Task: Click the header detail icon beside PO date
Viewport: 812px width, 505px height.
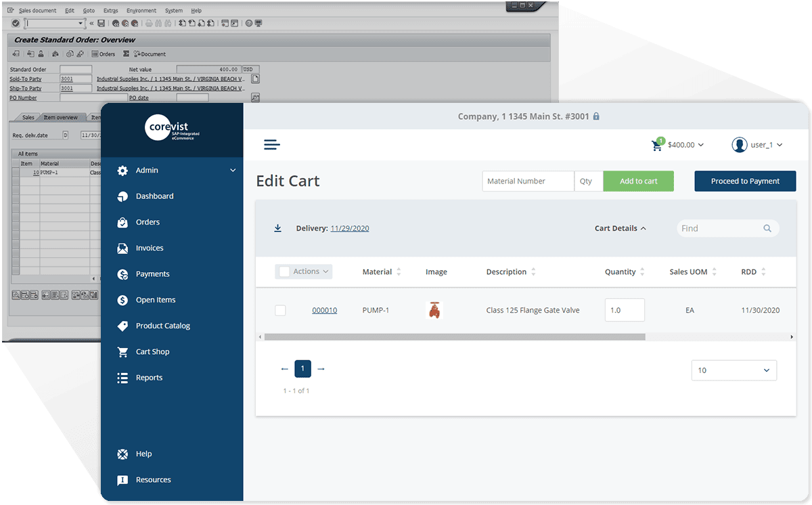Action: [255, 97]
